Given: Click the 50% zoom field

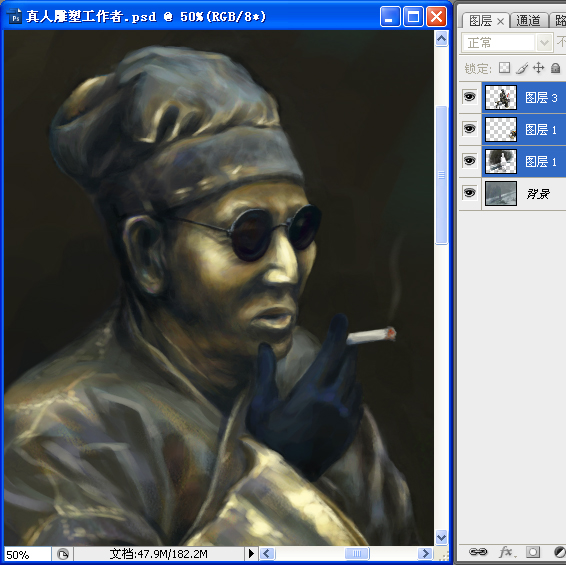Looking at the screenshot, I should [27, 554].
